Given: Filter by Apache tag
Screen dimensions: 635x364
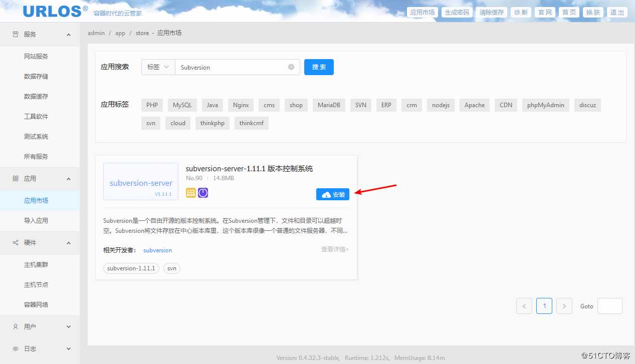Looking at the screenshot, I should point(475,105).
